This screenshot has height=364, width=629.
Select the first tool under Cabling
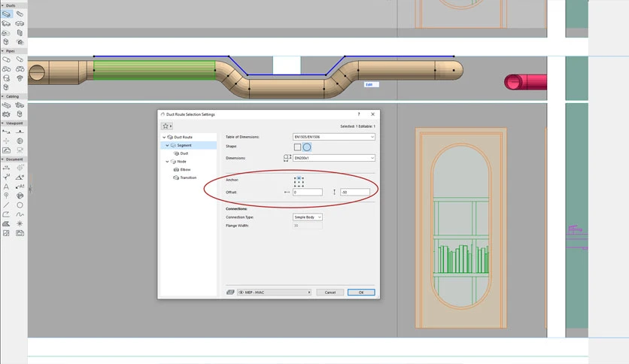6,105
